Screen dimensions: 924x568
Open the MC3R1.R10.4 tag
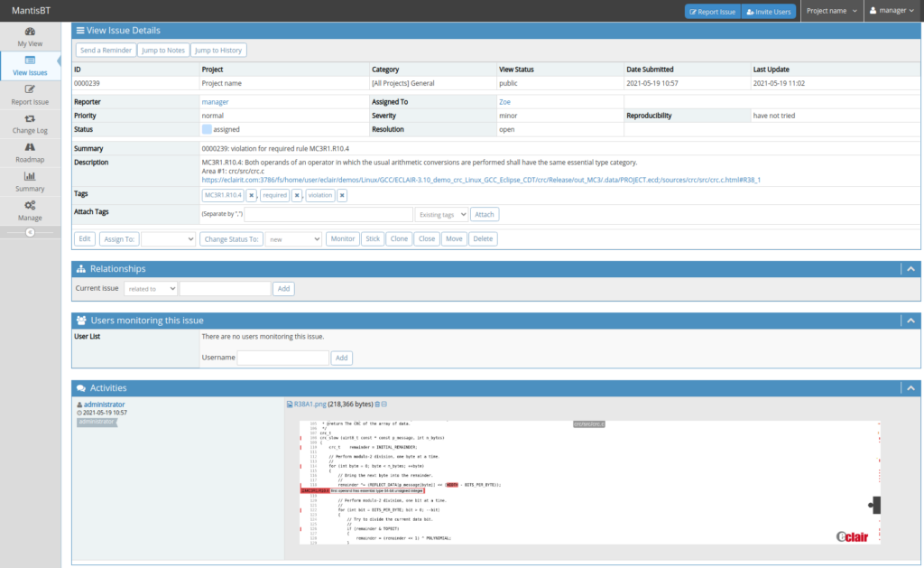point(224,195)
